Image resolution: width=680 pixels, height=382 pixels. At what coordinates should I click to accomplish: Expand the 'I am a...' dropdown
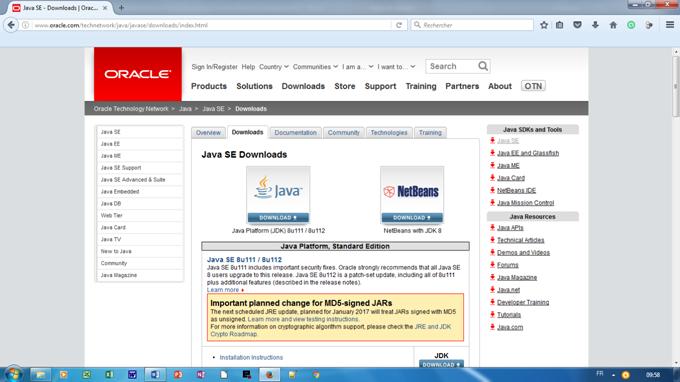pyautogui.click(x=358, y=67)
